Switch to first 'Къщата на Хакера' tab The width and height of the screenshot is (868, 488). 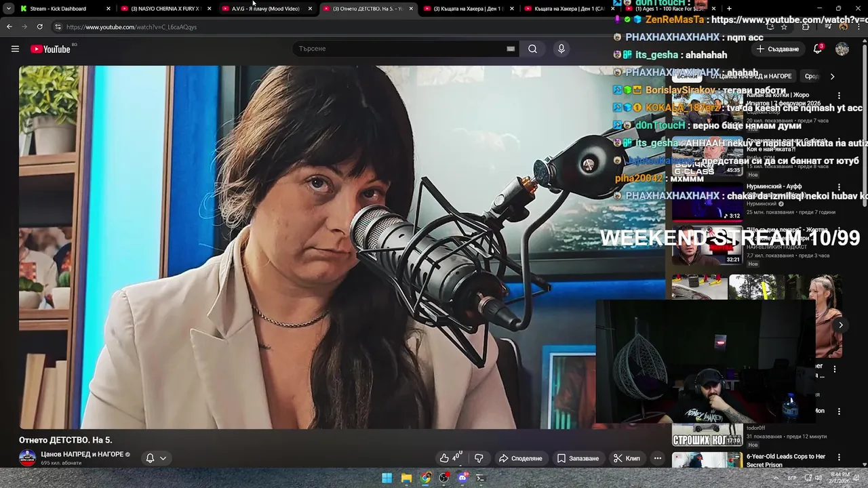tap(469, 9)
